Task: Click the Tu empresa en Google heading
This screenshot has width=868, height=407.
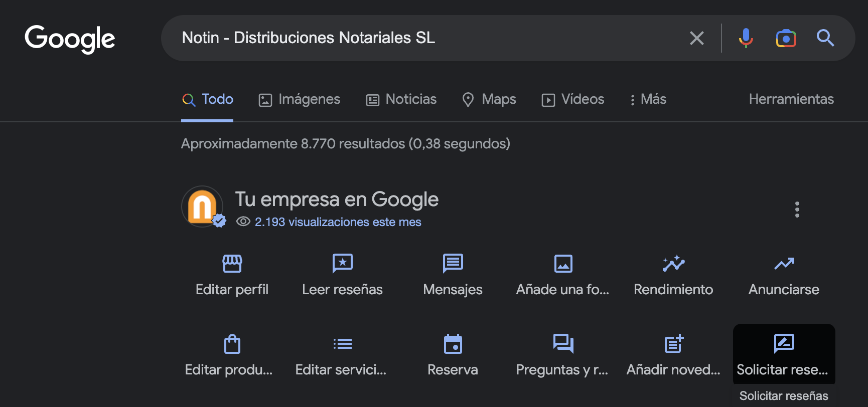Action: pos(337,199)
